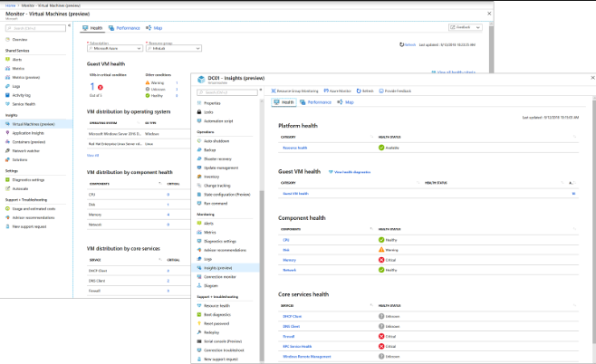Image resolution: width=596 pixels, height=364 pixels.
Task: Focus the Monitor blade sidebar search box
Action: [x=35, y=28]
